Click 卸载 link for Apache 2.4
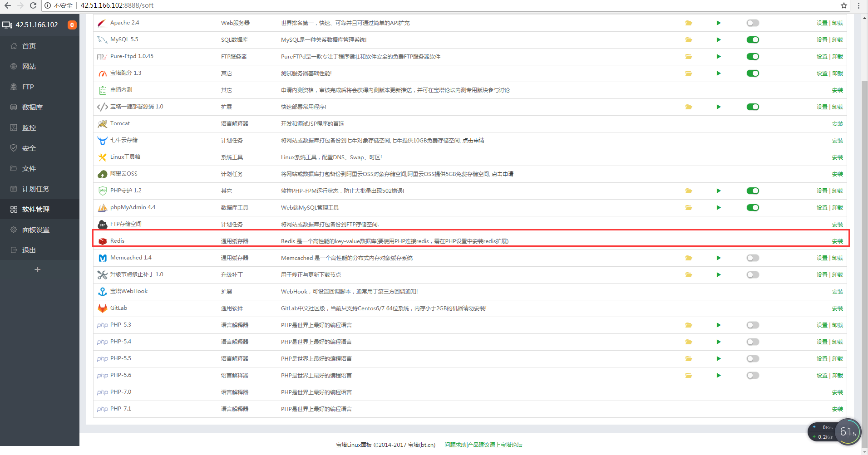Viewport: 868px width, 455px height. 838,23
